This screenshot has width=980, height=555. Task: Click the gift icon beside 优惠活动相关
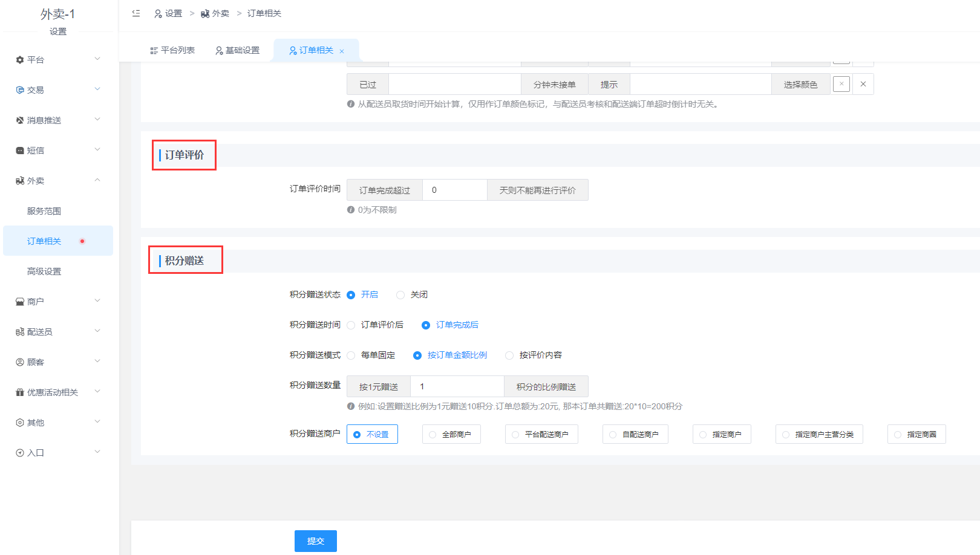20,392
